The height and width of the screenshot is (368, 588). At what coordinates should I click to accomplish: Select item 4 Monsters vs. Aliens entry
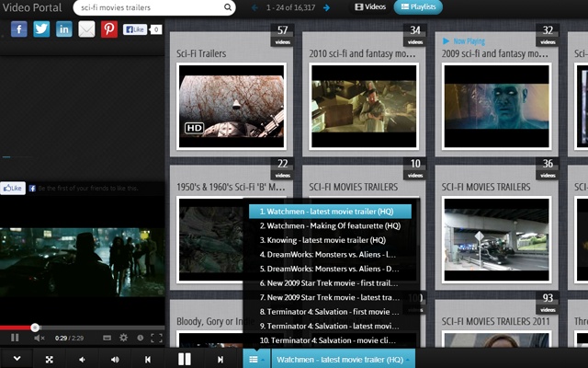coord(330,254)
